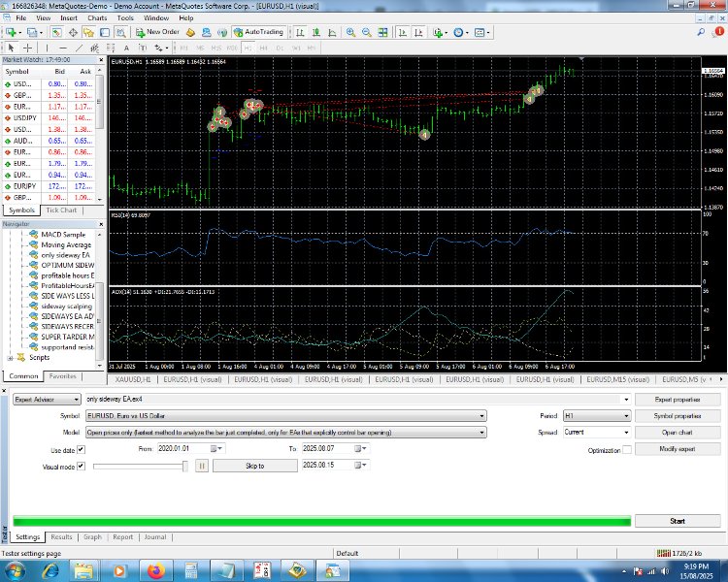Select only sideway EA in Navigator

65,255
